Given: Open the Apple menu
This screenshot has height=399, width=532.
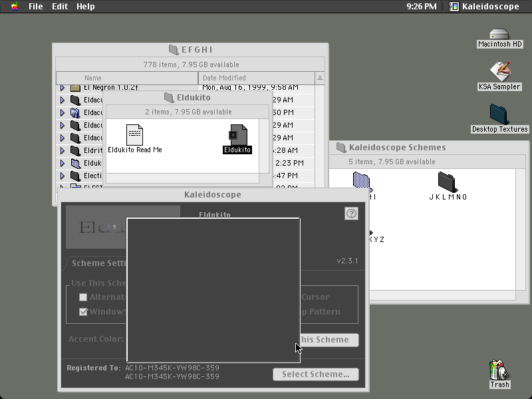Looking at the screenshot, I should pyautogui.click(x=15, y=7).
